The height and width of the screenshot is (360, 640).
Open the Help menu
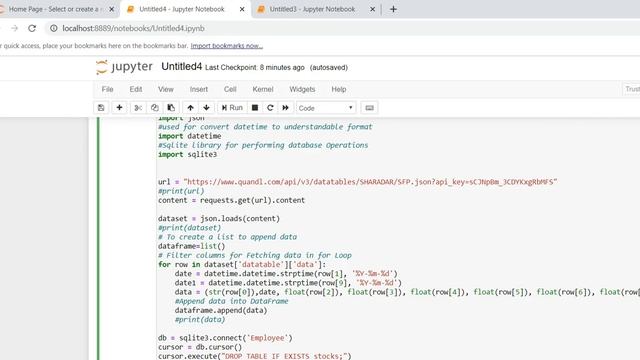pyautogui.click(x=339, y=89)
